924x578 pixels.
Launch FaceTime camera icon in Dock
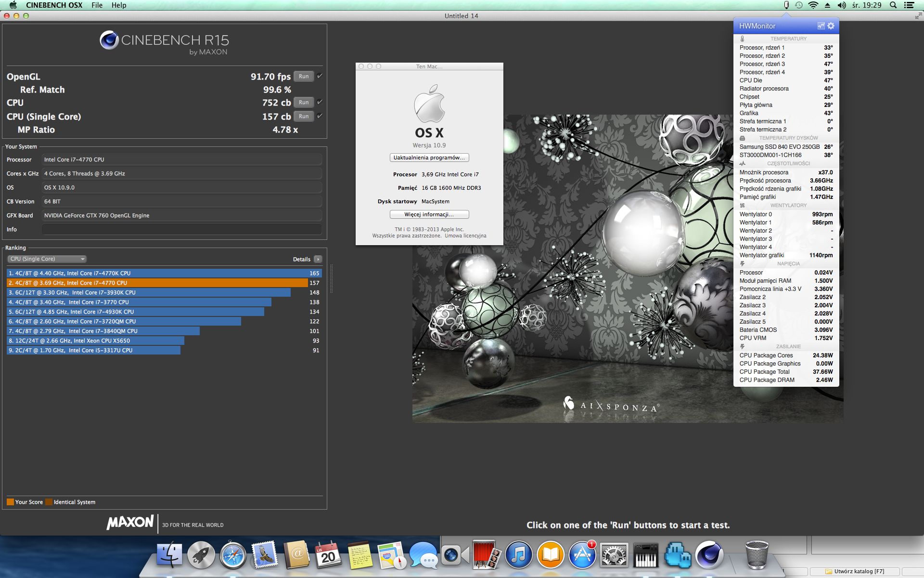pyautogui.click(x=455, y=555)
